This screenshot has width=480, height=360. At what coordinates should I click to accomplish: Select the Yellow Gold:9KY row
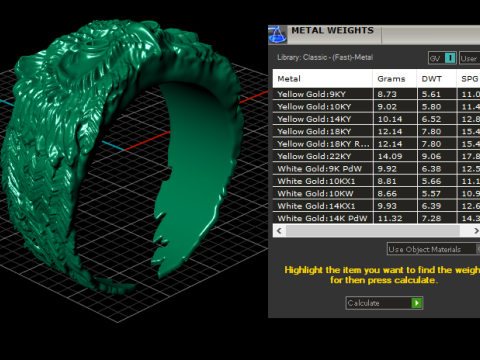coord(376,94)
